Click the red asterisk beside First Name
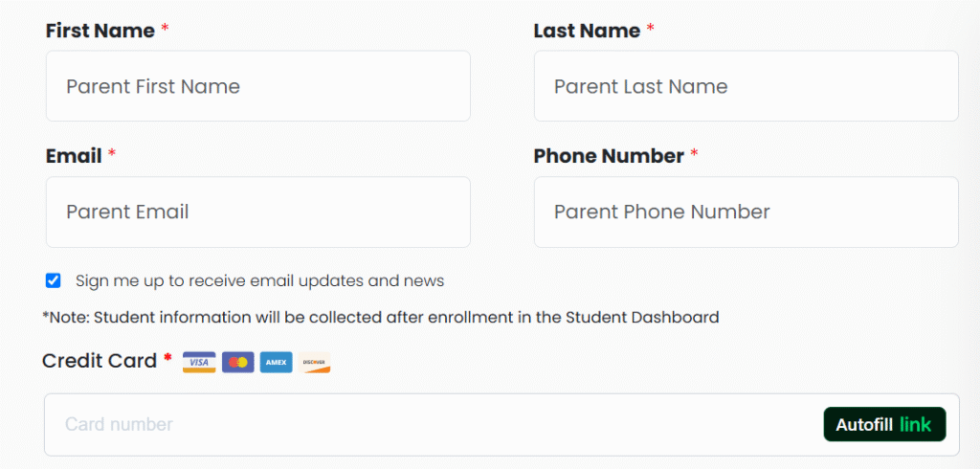Image resolution: width=980 pixels, height=469 pixels. pos(165,29)
